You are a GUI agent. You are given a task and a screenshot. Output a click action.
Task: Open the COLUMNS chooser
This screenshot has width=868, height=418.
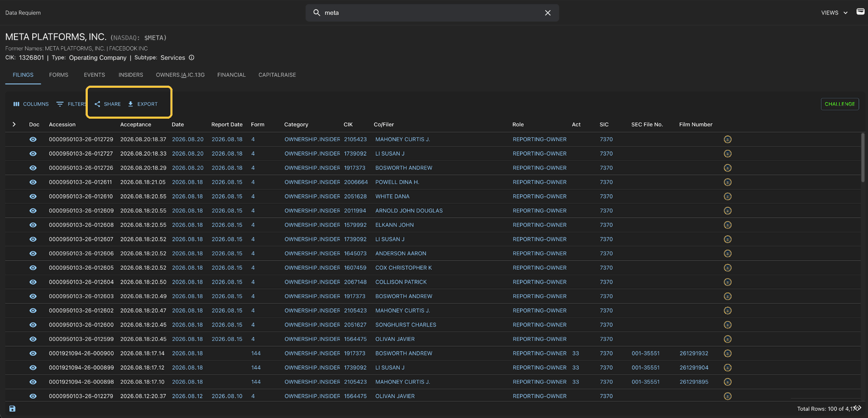[x=31, y=104]
